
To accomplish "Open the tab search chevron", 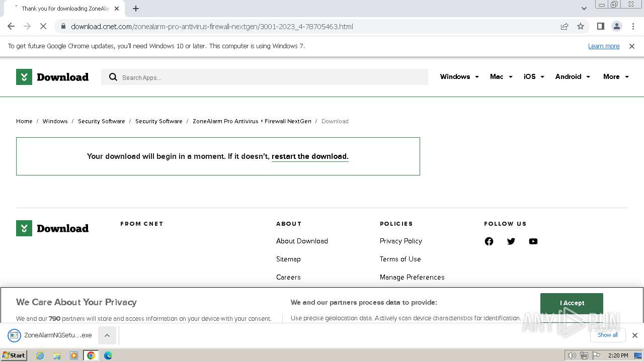I will pos(584,9).
